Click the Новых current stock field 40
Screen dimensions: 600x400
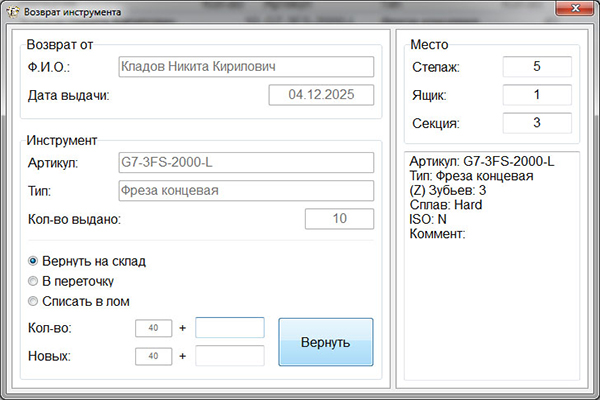(x=153, y=356)
